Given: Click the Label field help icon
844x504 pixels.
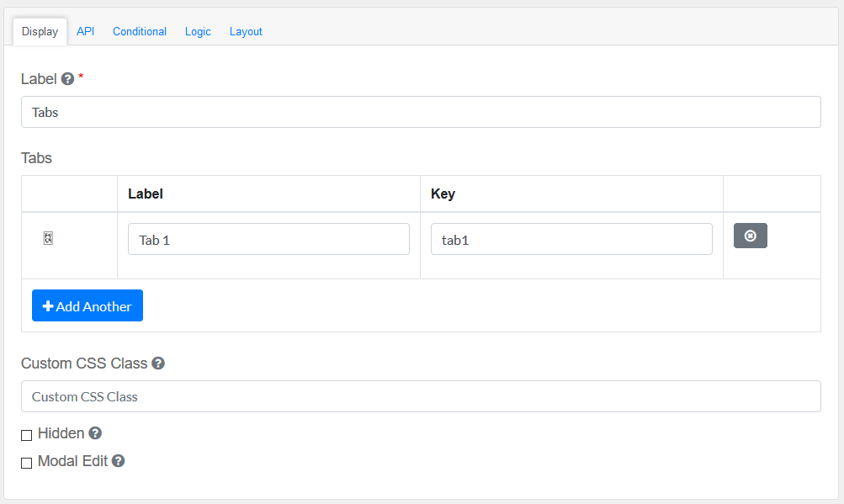Looking at the screenshot, I should pyautogui.click(x=68, y=79).
